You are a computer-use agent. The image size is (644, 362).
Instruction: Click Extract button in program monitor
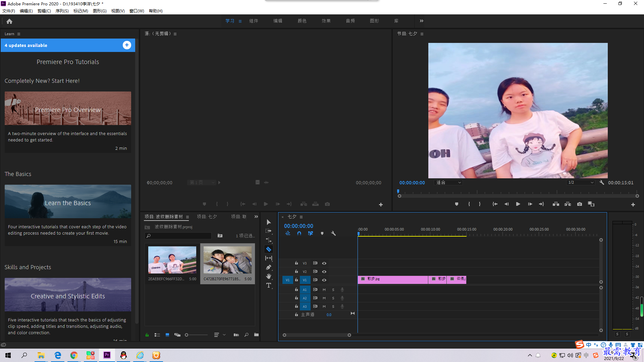pos(568,204)
